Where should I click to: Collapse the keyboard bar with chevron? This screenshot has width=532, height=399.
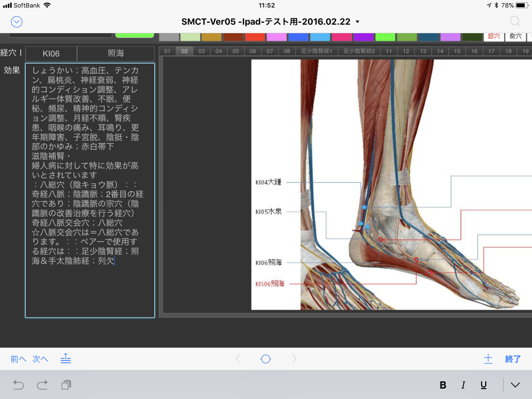[515, 385]
